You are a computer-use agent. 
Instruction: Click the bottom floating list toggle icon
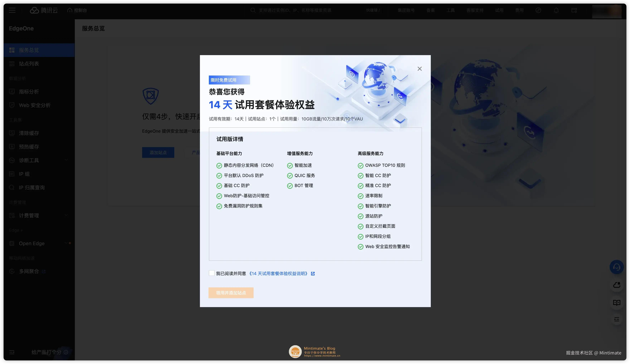[616, 319]
